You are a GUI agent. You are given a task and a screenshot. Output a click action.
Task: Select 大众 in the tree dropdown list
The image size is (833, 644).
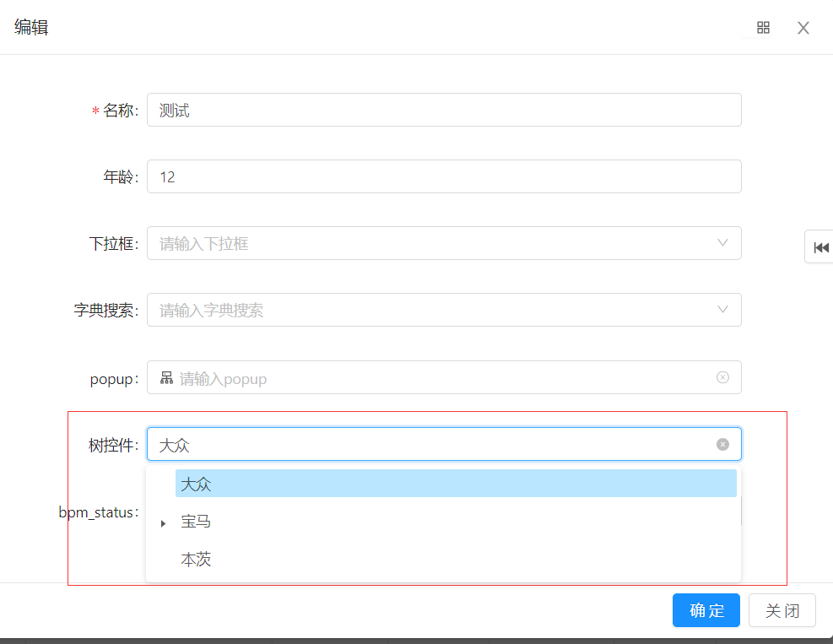[x=456, y=484]
